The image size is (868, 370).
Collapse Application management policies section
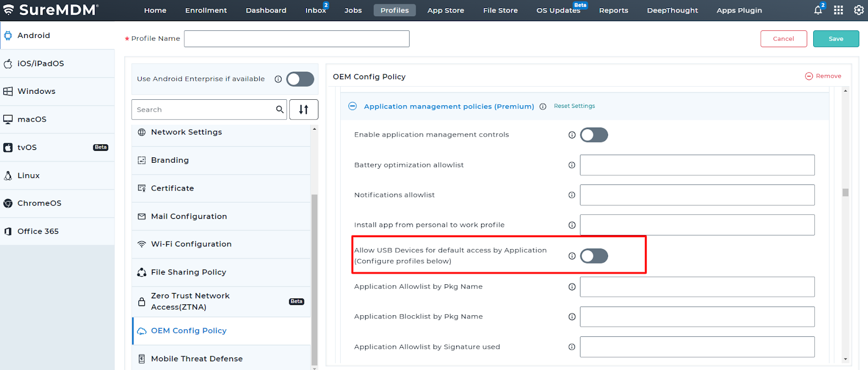click(x=353, y=106)
